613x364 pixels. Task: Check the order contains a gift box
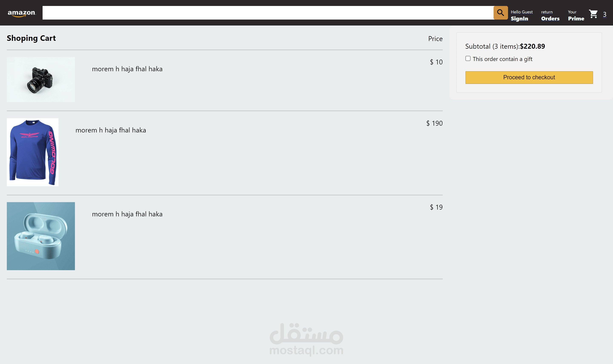pos(468,59)
